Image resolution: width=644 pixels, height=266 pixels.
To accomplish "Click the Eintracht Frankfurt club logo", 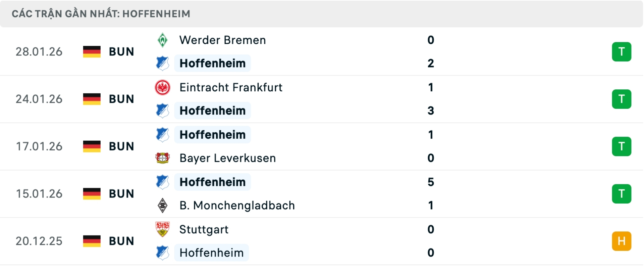I will click(x=163, y=87).
